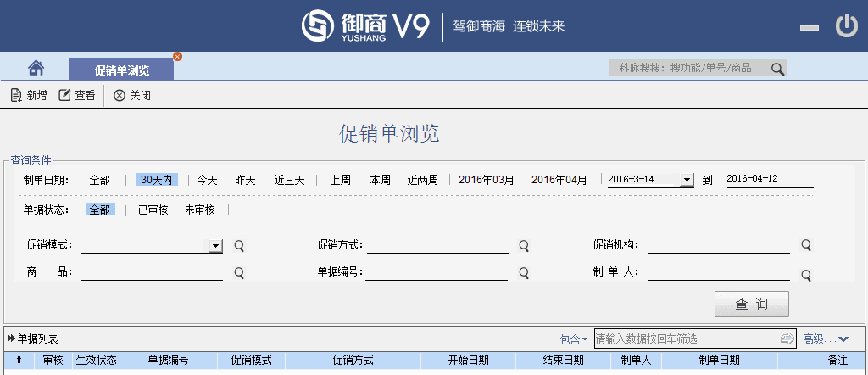This screenshot has height=375, width=868.
Task: Switch to the 促销单浏览 tab
Action: [x=121, y=70]
